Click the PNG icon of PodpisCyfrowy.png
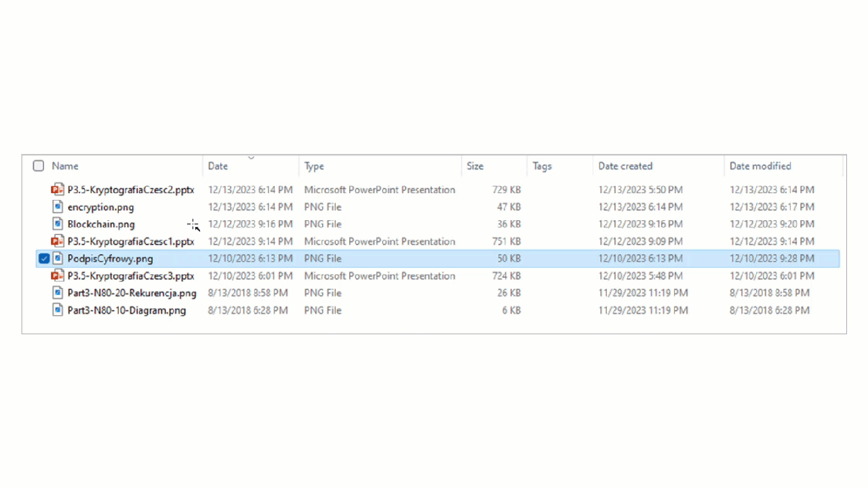Image resolution: width=868 pixels, height=488 pixels. click(57, 258)
